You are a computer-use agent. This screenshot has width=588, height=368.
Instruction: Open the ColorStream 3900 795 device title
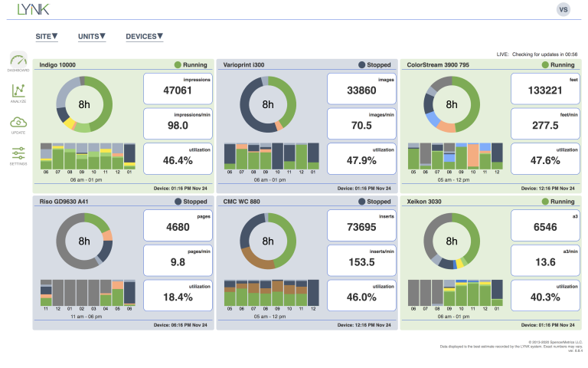pos(438,65)
